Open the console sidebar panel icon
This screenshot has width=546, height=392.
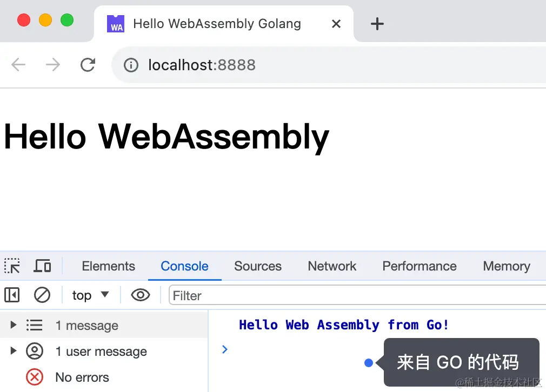point(12,295)
